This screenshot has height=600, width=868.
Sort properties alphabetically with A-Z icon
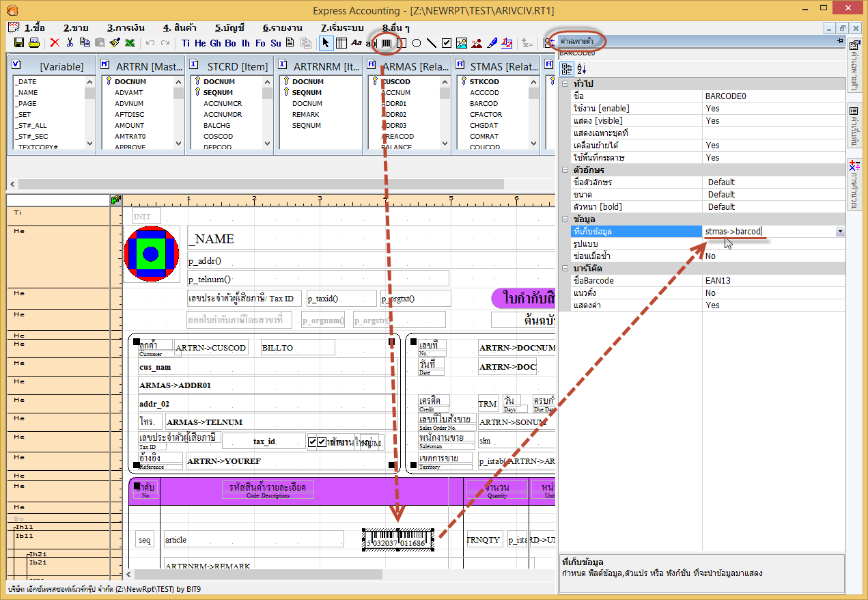[x=582, y=68]
